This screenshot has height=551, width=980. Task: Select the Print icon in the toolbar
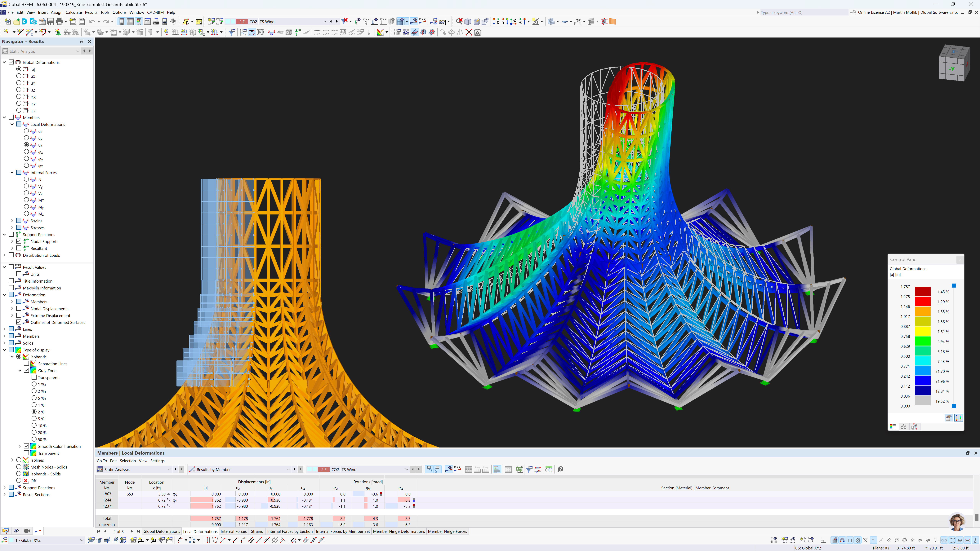tap(59, 22)
